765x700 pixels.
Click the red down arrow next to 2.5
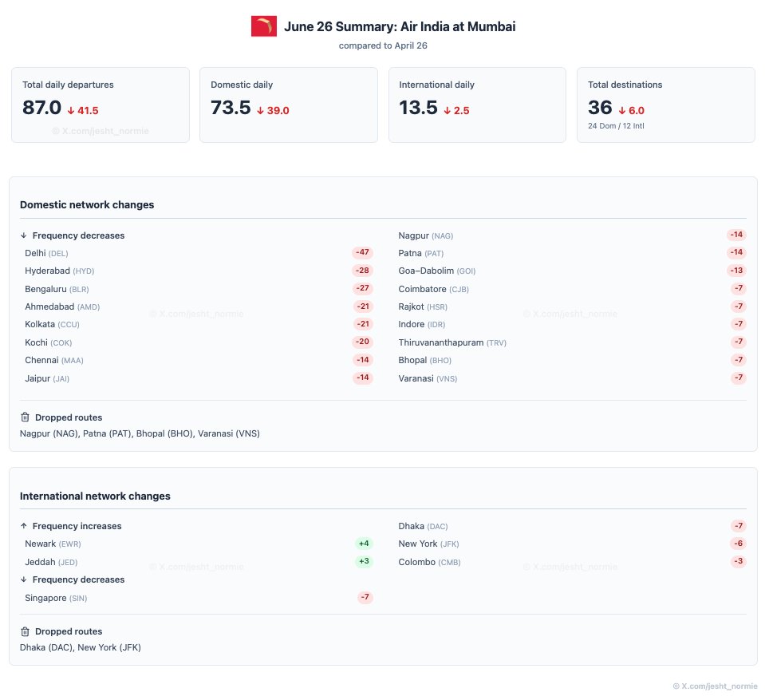tap(448, 111)
